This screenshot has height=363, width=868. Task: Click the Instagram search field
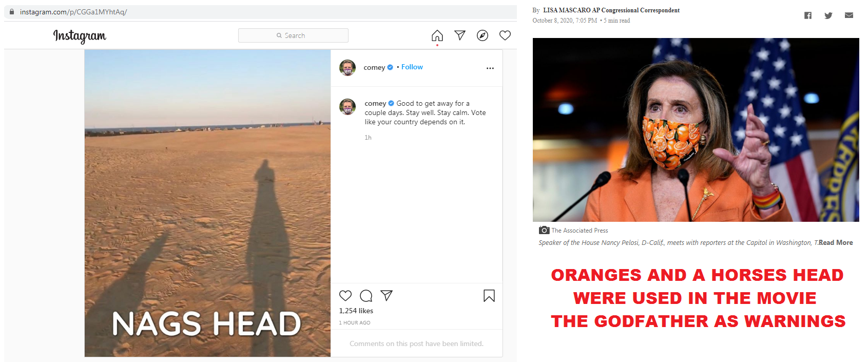(293, 35)
